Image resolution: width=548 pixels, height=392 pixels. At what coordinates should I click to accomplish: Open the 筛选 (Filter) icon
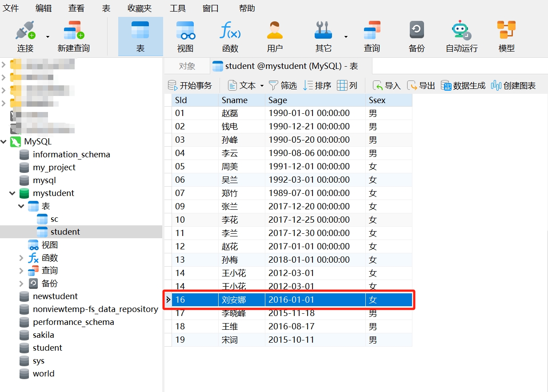[283, 85]
